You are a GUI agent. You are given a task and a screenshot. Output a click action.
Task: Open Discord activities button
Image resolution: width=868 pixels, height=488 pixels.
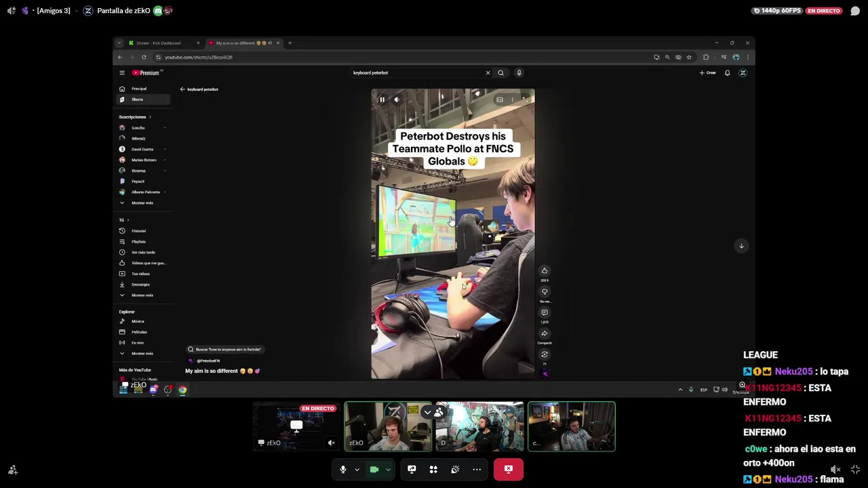coord(433,469)
